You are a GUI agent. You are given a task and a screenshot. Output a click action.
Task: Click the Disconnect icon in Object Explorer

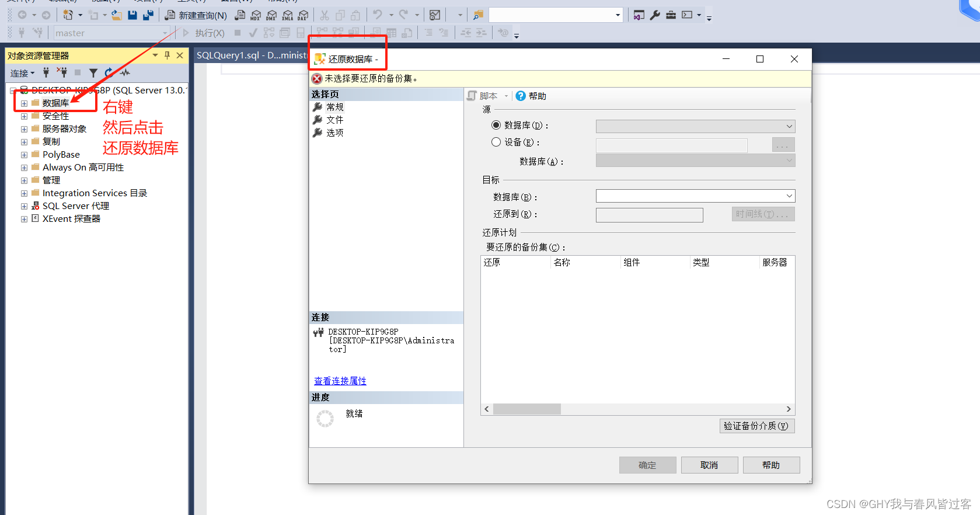coord(62,73)
